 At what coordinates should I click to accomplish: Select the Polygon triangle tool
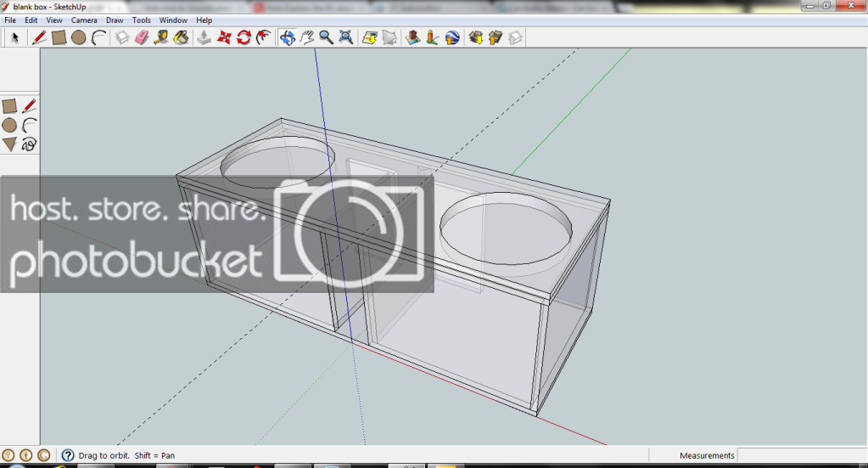coord(9,144)
